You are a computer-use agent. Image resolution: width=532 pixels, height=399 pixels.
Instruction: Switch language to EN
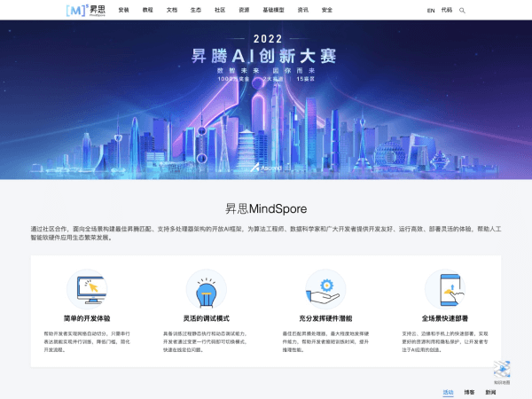431,11
